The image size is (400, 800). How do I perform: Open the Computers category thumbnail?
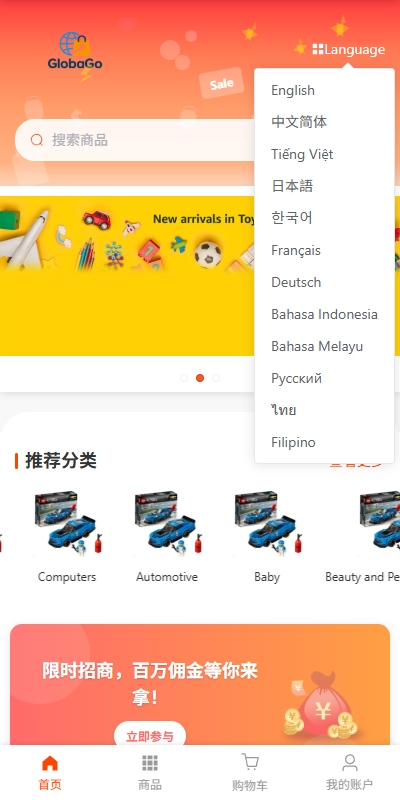67,523
